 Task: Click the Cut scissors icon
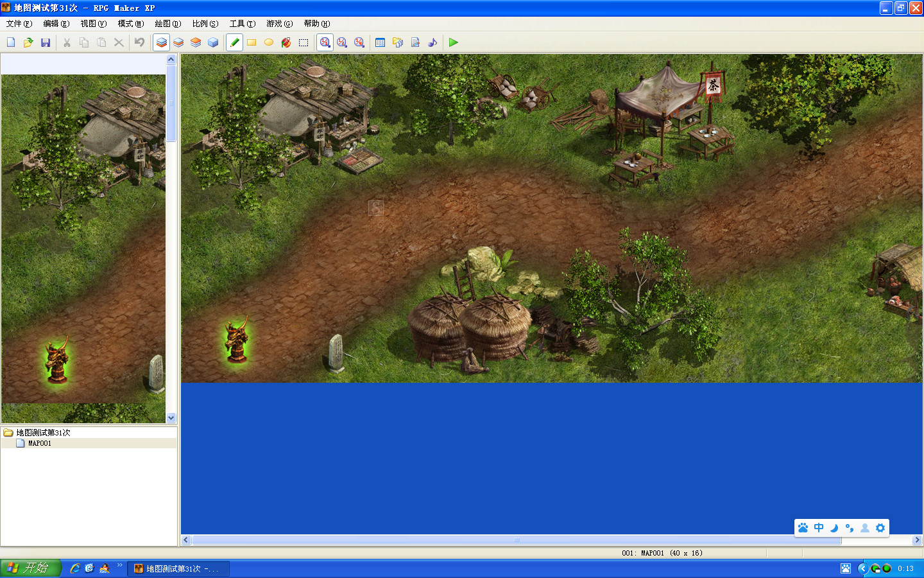click(67, 42)
